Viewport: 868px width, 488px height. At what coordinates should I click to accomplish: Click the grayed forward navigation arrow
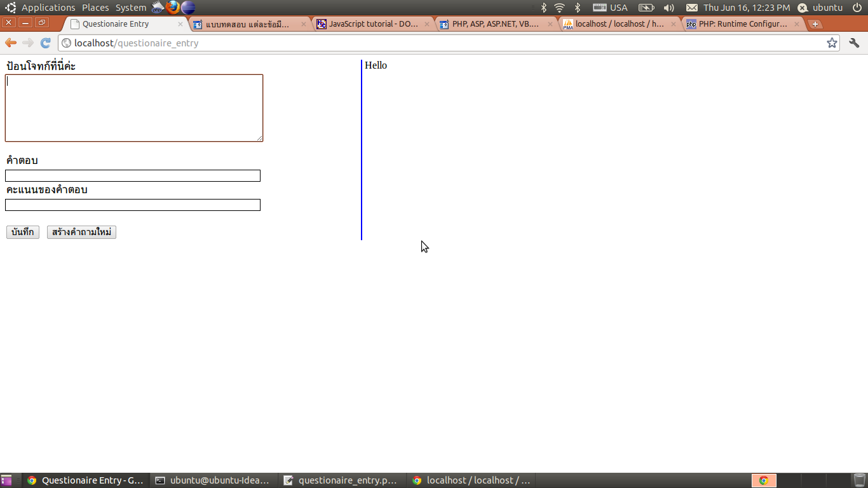coord(28,43)
